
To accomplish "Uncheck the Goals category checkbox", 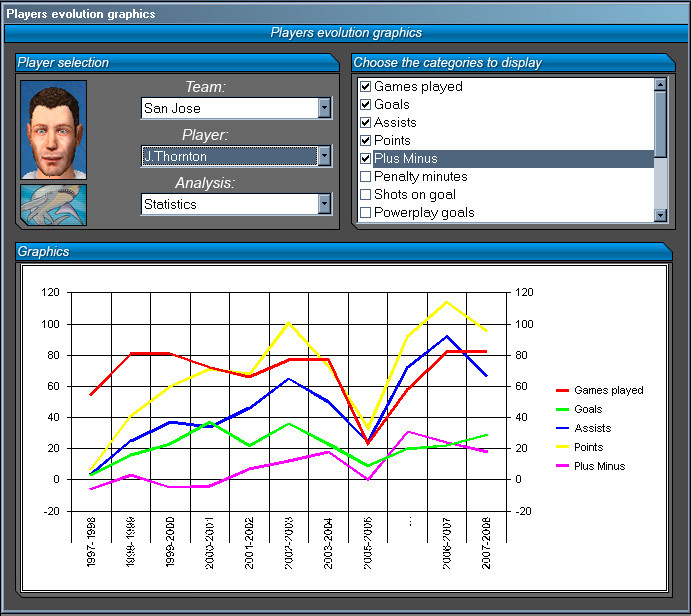I will [x=365, y=104].
